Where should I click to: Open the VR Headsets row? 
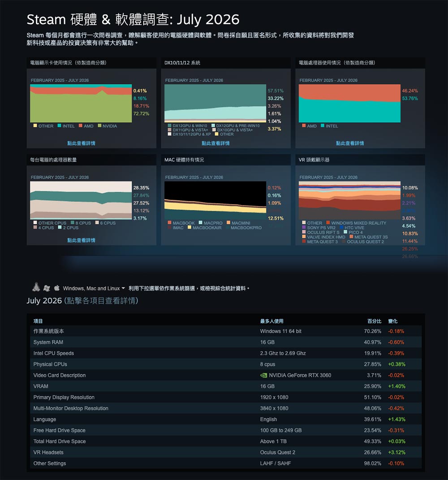226,452
